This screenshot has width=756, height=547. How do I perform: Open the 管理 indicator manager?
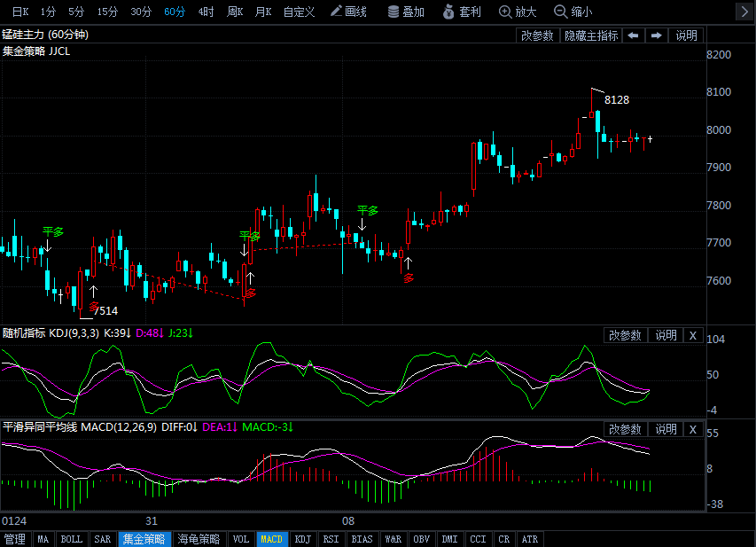[15, 539]
